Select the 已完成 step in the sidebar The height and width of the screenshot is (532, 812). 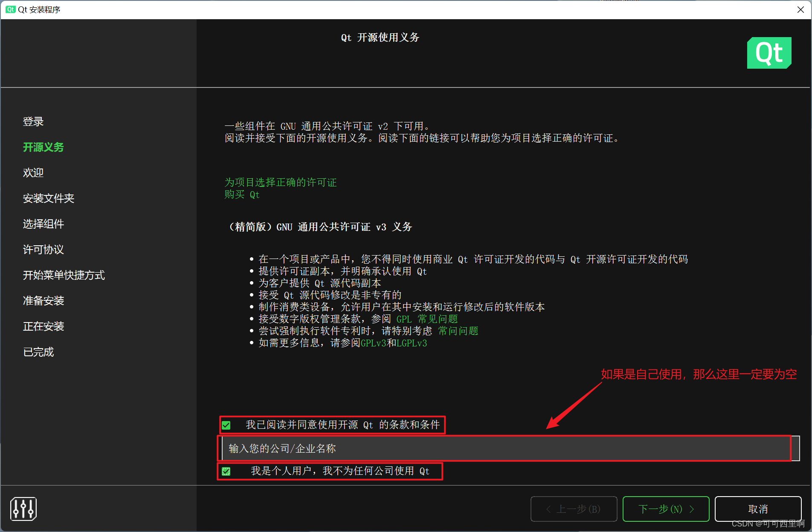pos(38,352)
